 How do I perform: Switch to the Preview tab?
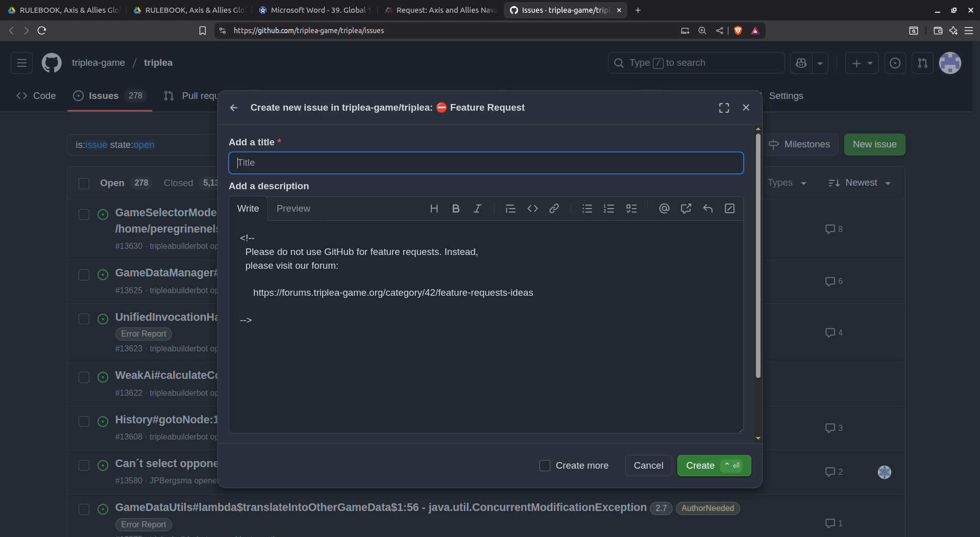coord(293,209)
